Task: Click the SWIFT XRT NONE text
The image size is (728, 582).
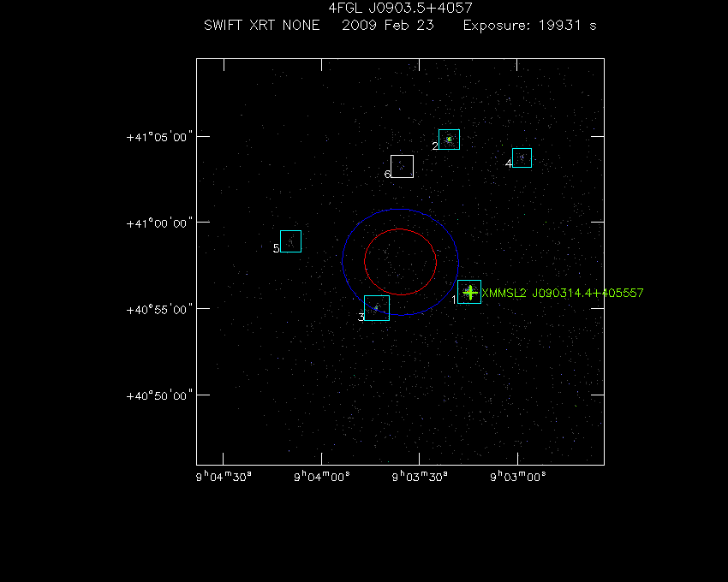Action: (262, 25)
